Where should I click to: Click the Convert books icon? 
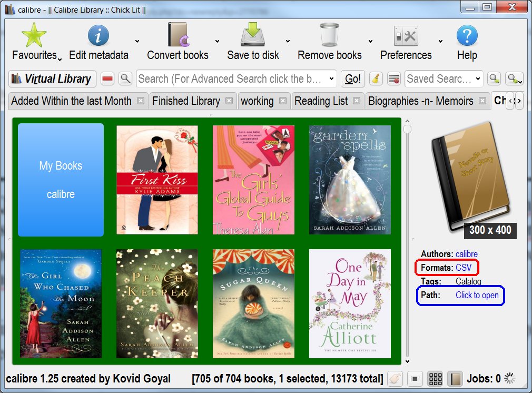(x=179, y=35)
